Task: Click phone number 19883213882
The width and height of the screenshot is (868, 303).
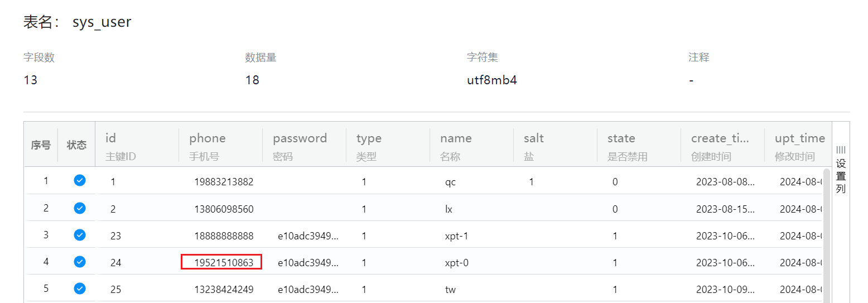Action: click(x=224, y=181)
